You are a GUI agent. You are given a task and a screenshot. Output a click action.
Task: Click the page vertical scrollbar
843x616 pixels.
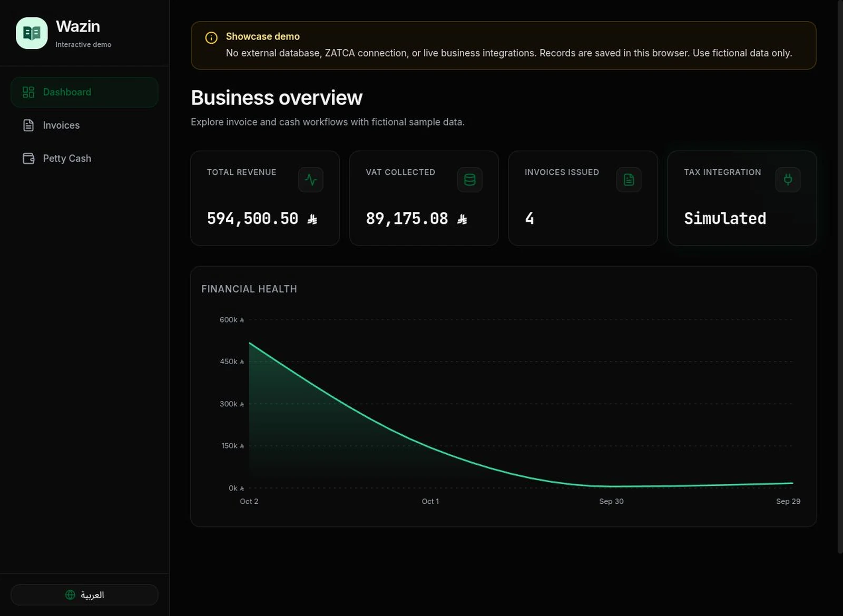point(840,277)
